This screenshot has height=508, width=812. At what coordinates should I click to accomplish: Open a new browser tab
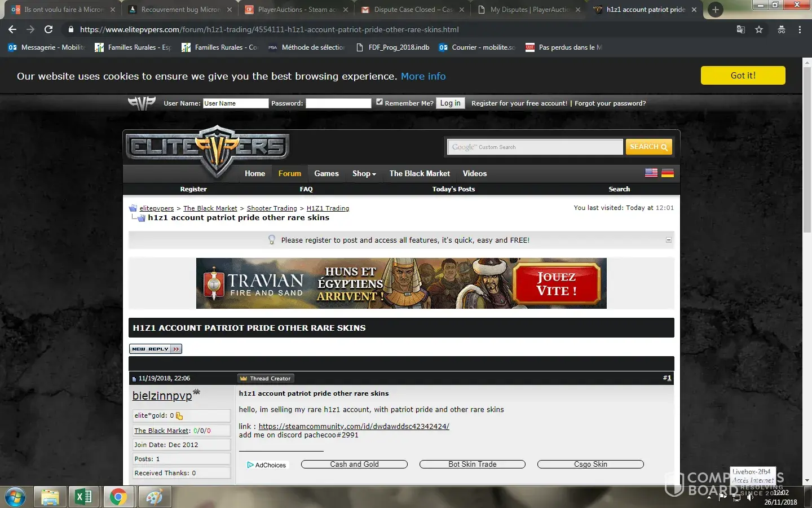click(715, 10)
